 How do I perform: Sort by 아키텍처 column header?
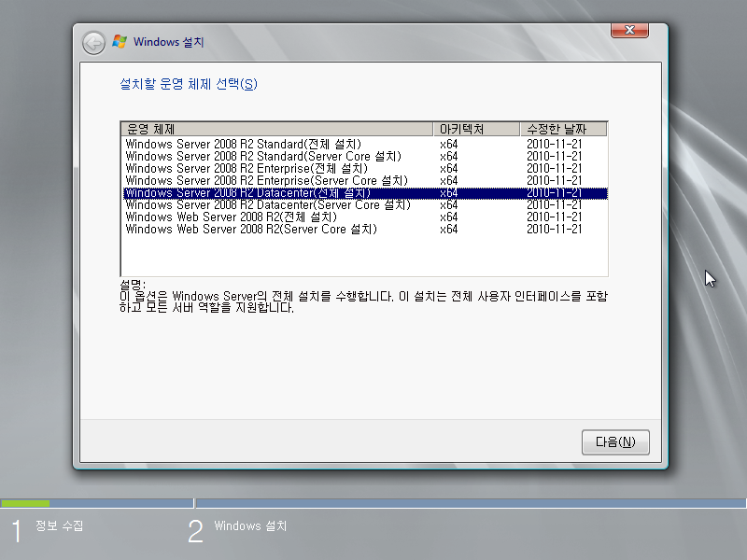tap(476, 129)
